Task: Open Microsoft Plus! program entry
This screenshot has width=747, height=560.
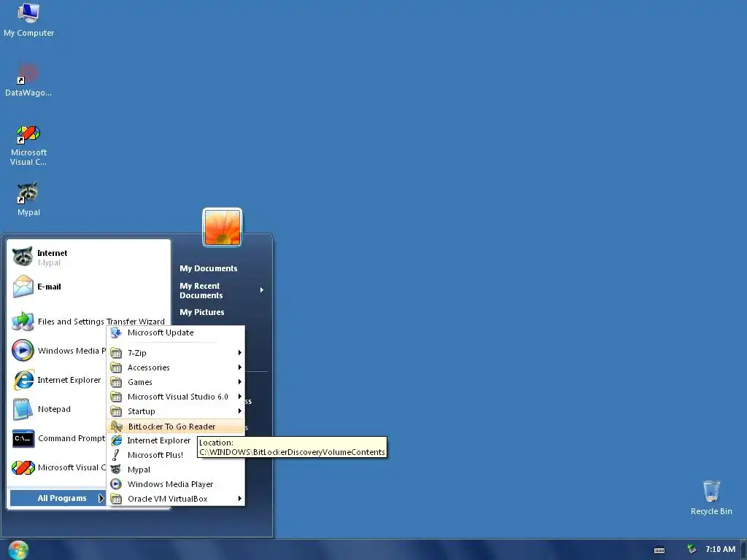Action: click(152, 455)
